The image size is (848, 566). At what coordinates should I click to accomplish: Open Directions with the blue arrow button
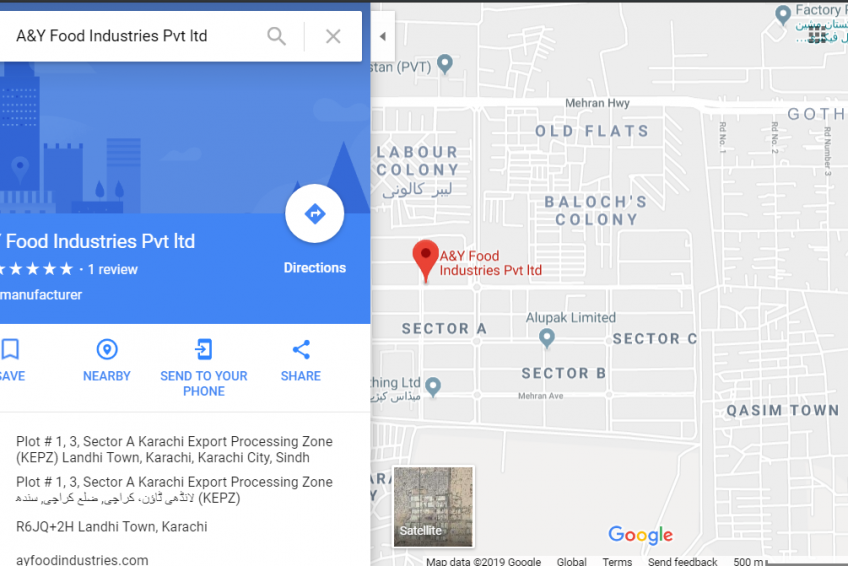315,214
